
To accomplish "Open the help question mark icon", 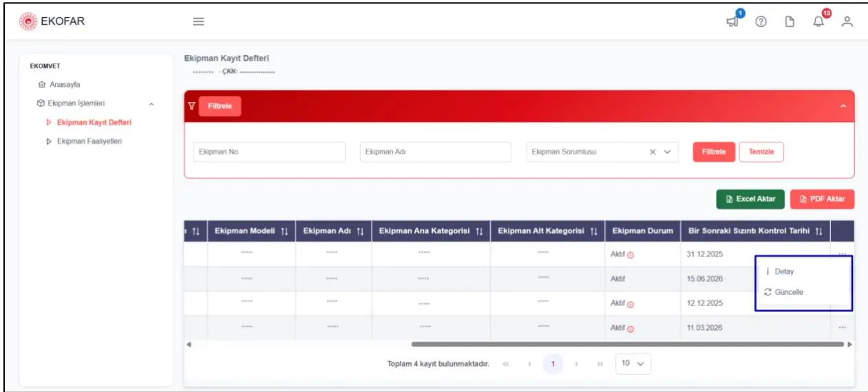I will (x=761, y=21).
